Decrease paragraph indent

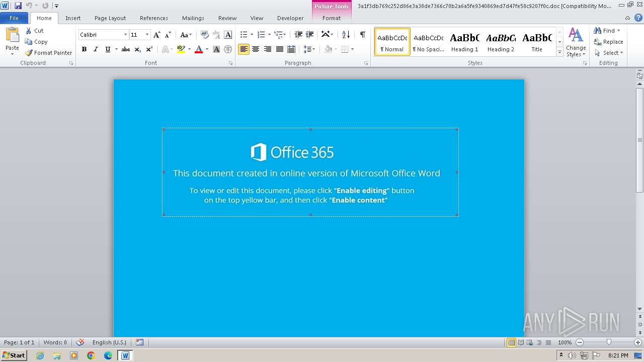click(x=298, y=35)
